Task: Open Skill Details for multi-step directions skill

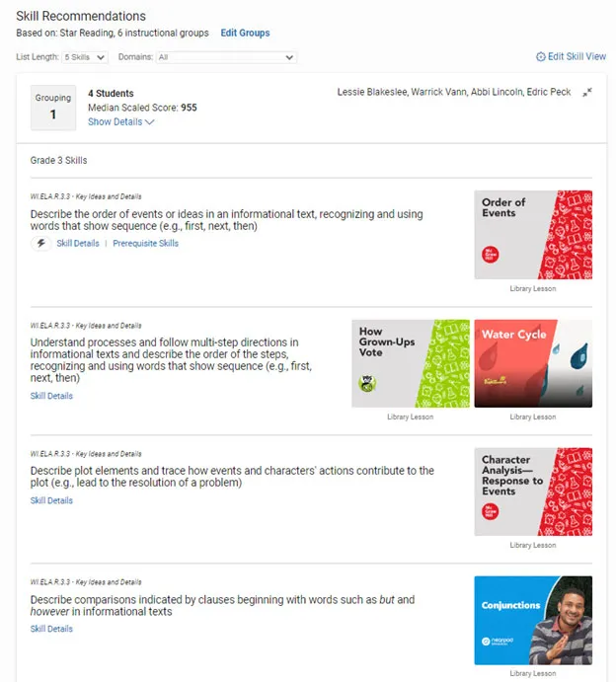Action: pyautogui.click(x=51, y=396)
